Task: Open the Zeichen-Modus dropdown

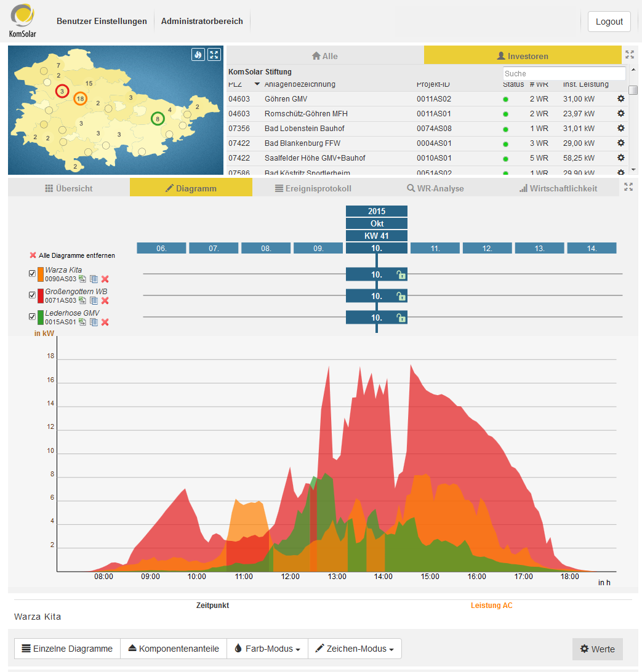Action: 354,649
